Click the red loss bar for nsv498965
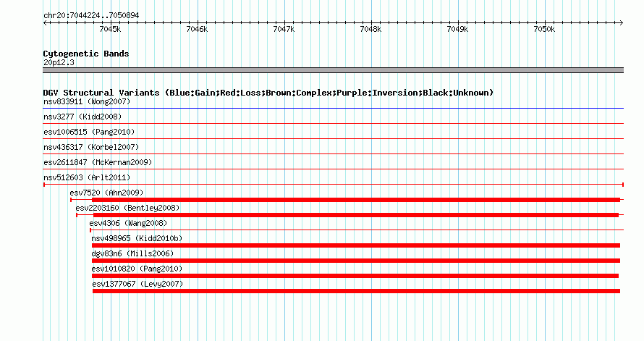The width and height of the screenshot is (644, 341). tap(356, 245)
